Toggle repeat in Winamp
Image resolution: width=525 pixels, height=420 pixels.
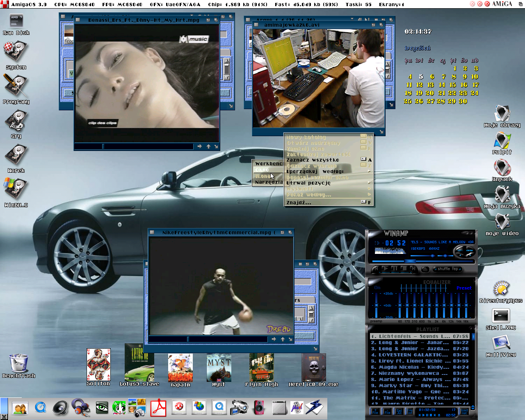click(x=457, y=269)
